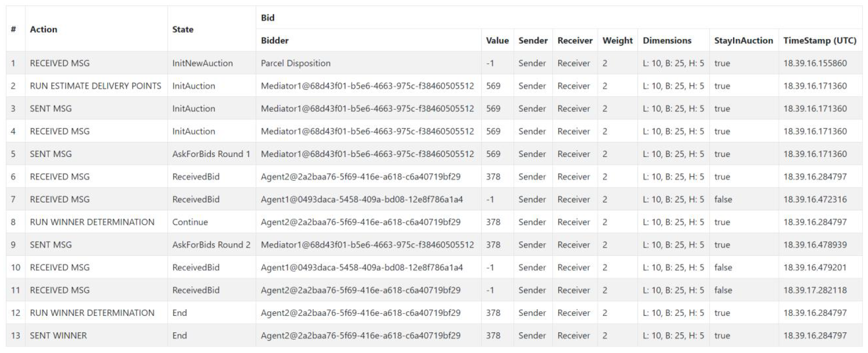Click the Bid group header

tap(268, 18)
